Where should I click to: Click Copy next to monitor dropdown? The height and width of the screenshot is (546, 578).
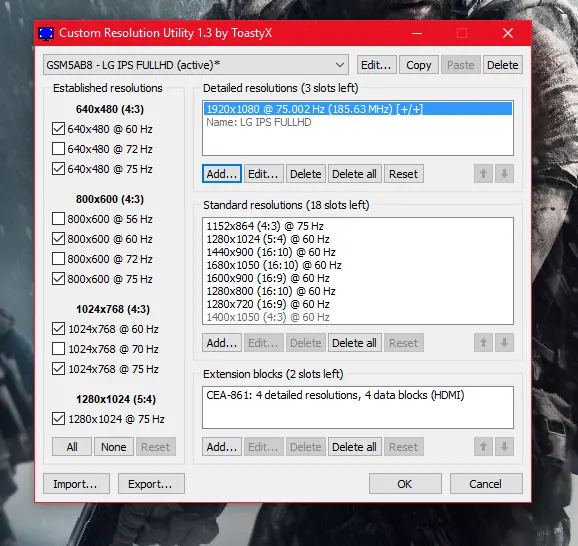419,65
